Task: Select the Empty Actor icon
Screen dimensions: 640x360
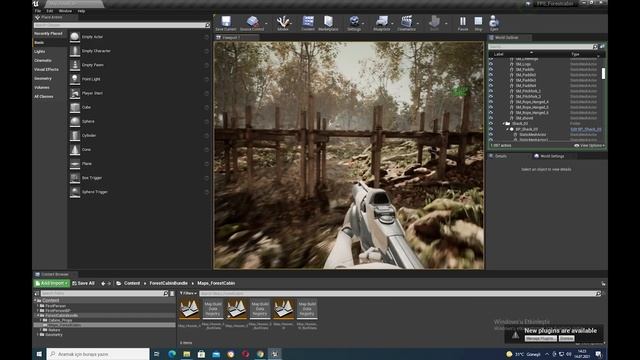Action: [75, 37]
